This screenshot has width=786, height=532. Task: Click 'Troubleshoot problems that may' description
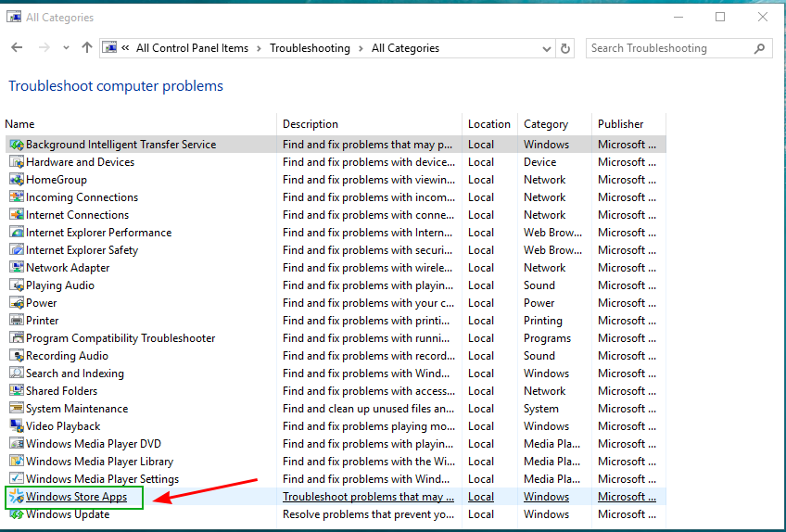(x=369, y=497)
